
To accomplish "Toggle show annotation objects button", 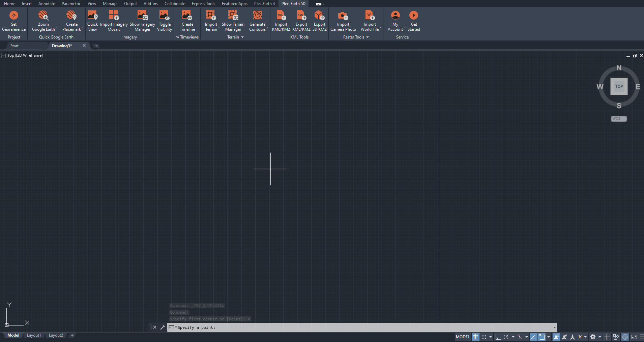I will [556, 337].
